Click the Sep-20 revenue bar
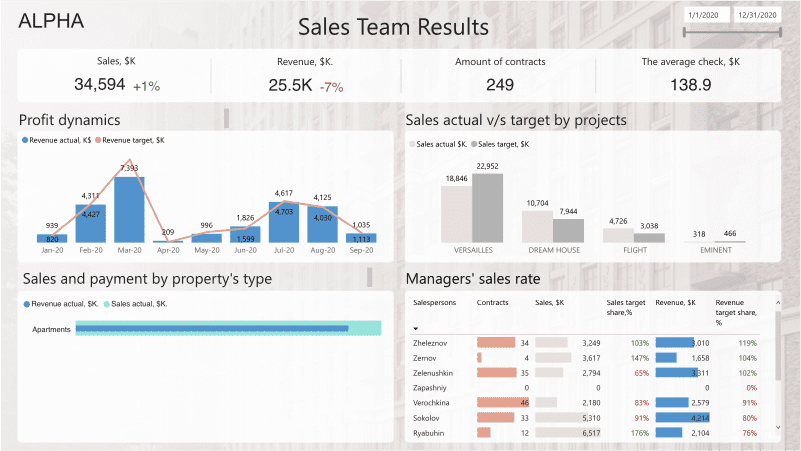The image size is (801, 451). click(361, 238)
